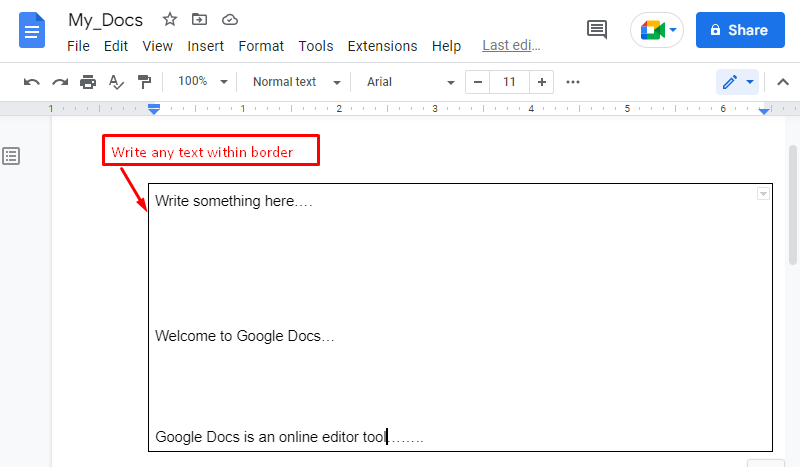Click the Redo arrow

pos(60,82)
